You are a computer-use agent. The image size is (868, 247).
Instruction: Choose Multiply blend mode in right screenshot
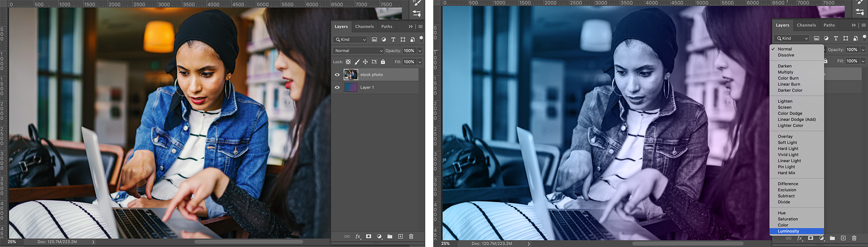(797, 72)
